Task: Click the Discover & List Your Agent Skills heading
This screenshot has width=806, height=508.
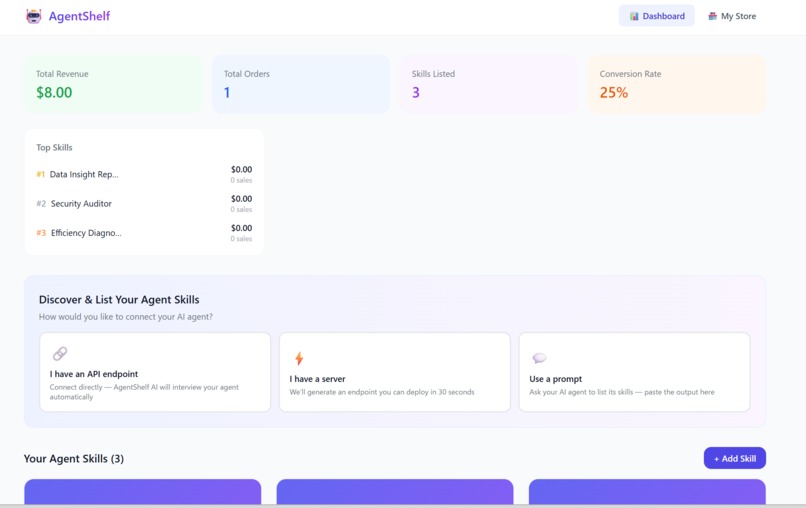Action: coord(119,300)
